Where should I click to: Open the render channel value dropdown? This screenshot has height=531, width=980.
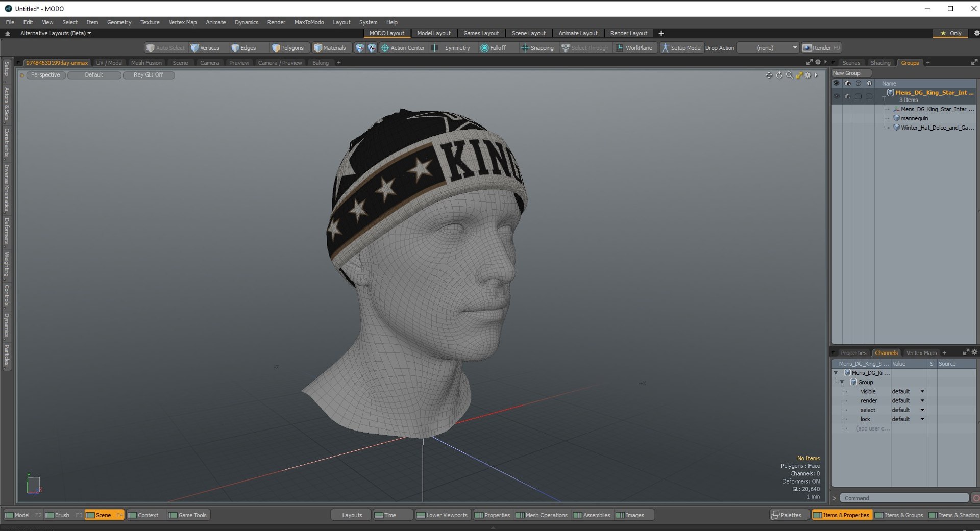(908, 401)
